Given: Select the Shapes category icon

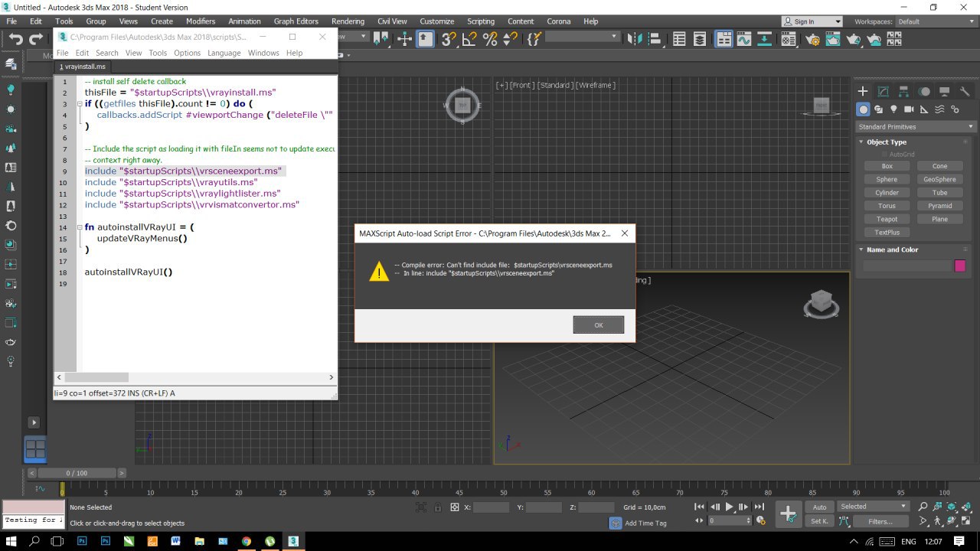Looking at the screenshot, I should [878, 109].
